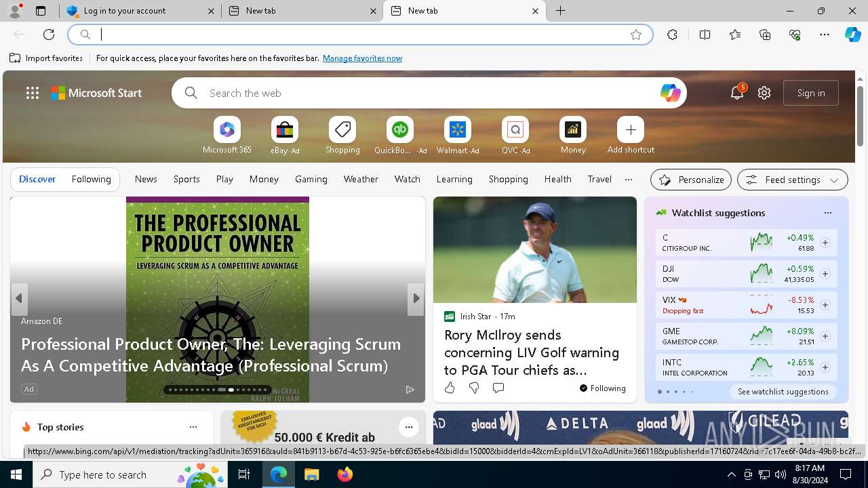The image size is (868, 488).
Task: Open Watchlist suggestions options menu
Action: (x=828, y=213)
